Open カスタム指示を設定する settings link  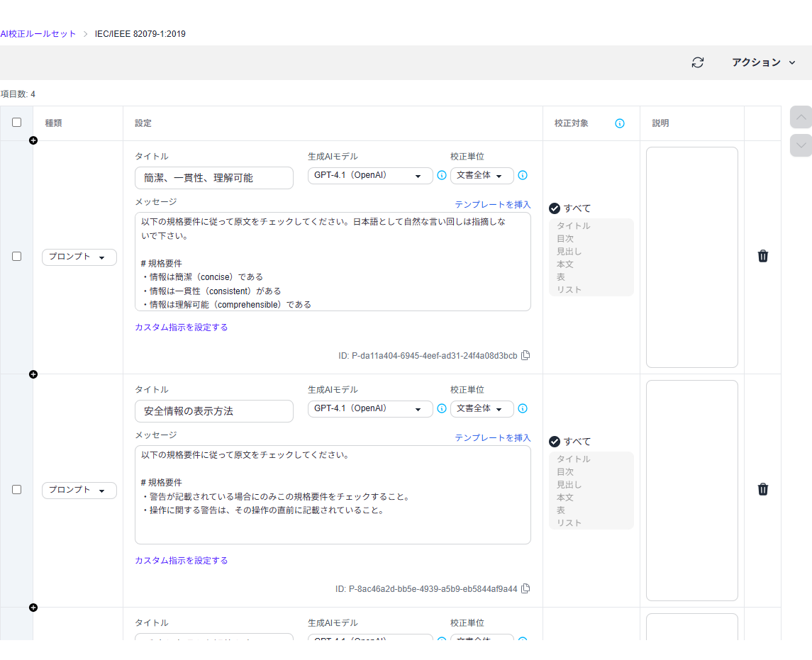pyautogui.click(x=181, y=327)
